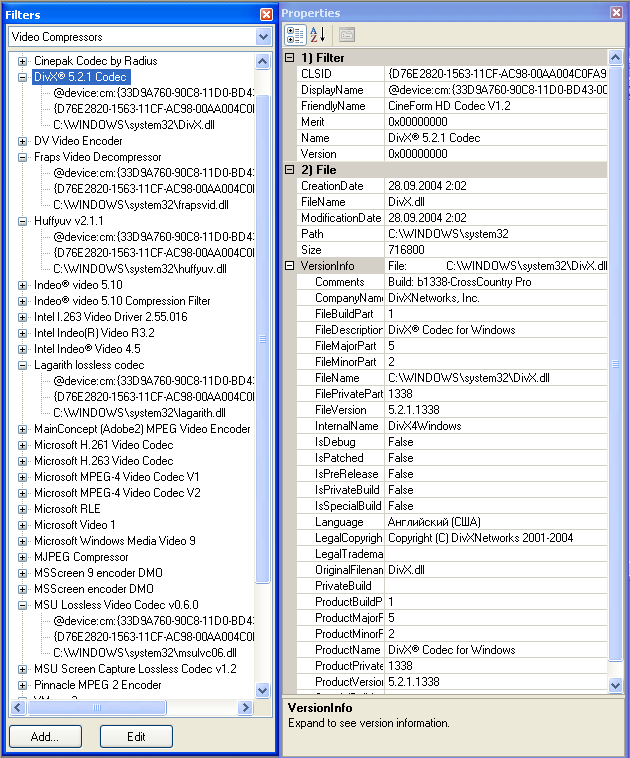Select MSScreen 9 encoder DMO
Screen dimensions: 630x758
click(x=98, y=573)
